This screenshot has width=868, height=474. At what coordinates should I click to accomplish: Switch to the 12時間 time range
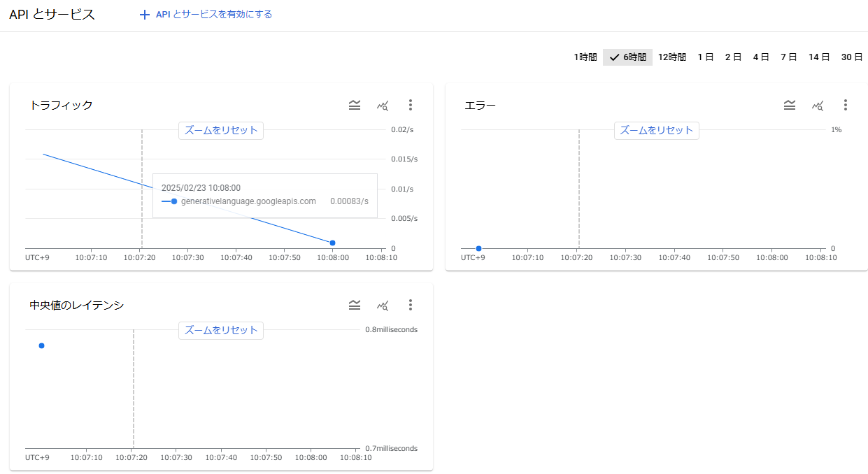pyautogui.click(x=671, y=57)
